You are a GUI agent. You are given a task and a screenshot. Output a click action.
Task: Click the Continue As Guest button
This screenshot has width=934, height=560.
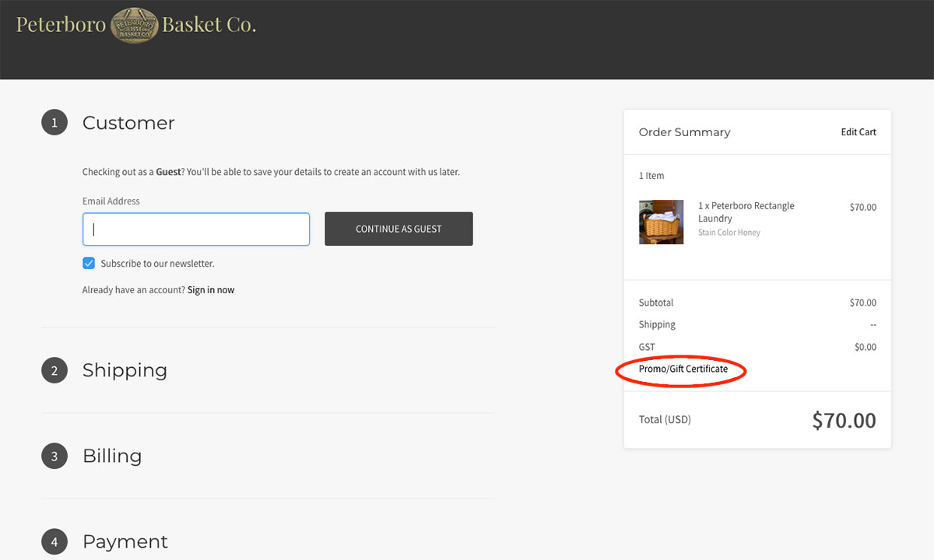click(399, 229)
